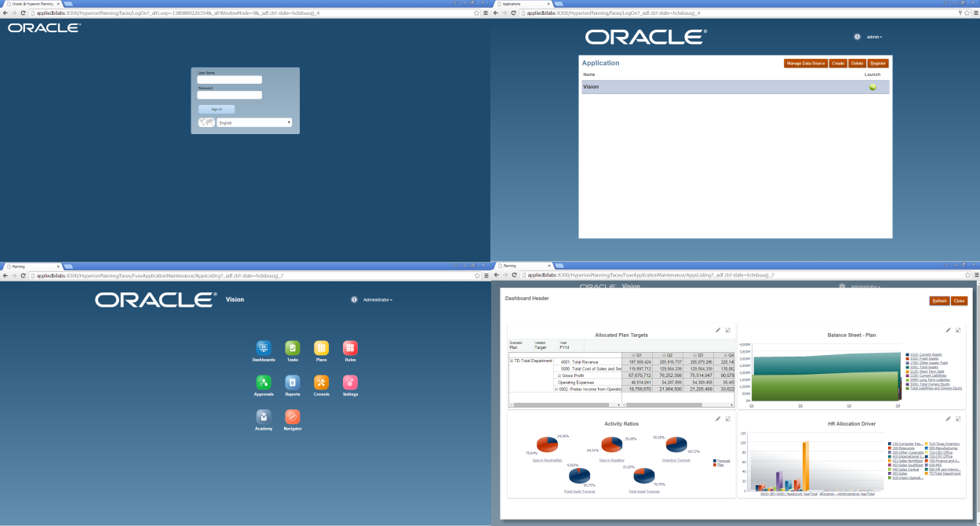Image resolution: width=980 pixels, height=526 pixels.
Task: Collapse the TD:Total Department row
Action: pos(512,361)
